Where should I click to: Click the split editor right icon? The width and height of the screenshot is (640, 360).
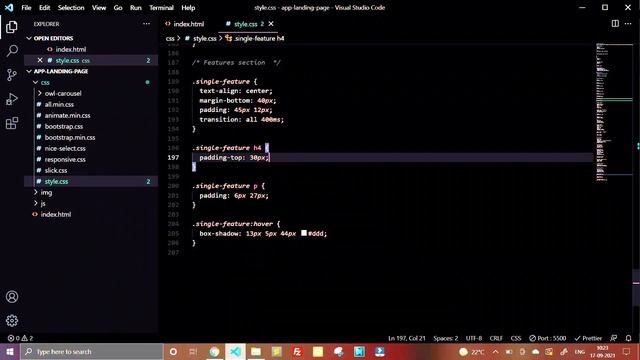tap(615, 24)
